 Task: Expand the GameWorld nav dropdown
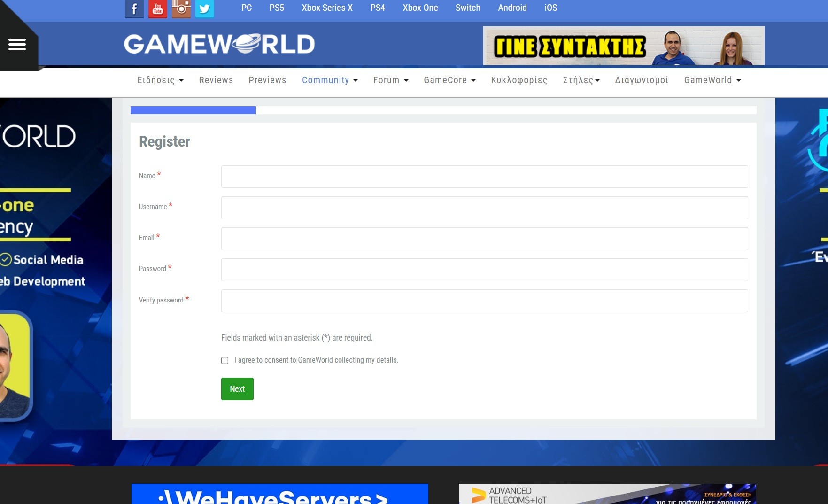click(712, 80)
